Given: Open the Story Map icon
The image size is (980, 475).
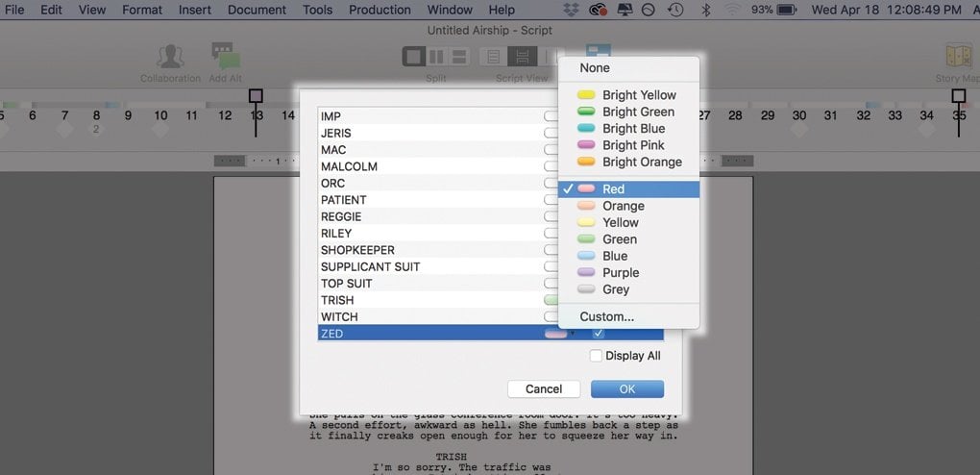Looking at the screenshot, I should tap(958, 58).
